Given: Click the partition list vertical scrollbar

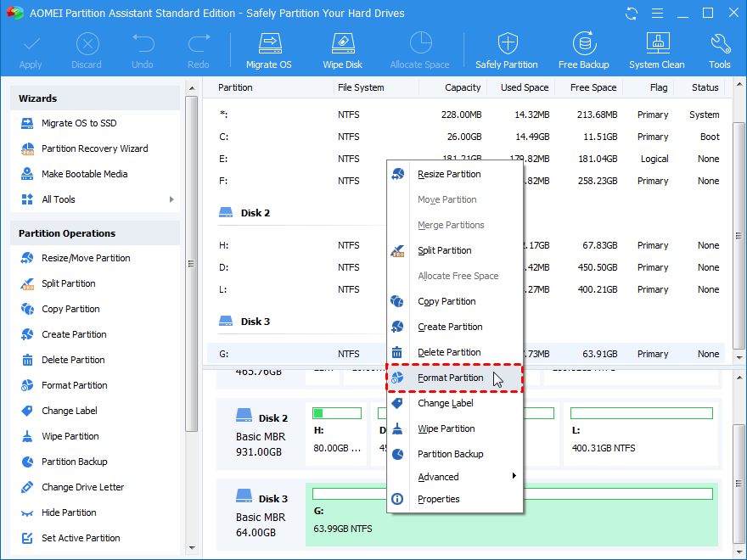Looking at the screenshot, I should (739, 235).
